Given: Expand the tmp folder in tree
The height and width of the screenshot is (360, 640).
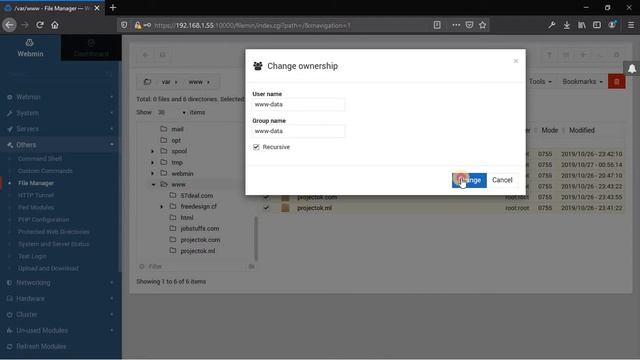Looking at the screenshot, I should click(153, 162).
